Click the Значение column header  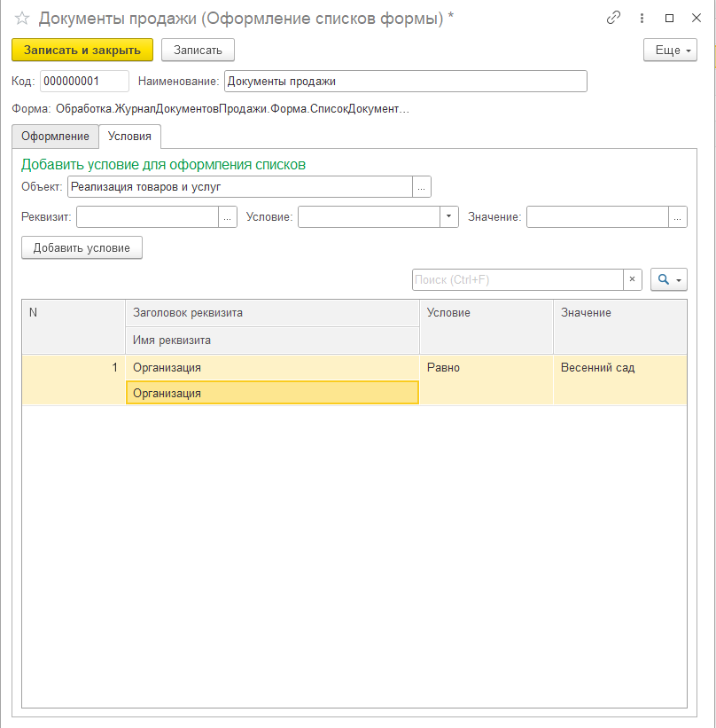(620, 327)
